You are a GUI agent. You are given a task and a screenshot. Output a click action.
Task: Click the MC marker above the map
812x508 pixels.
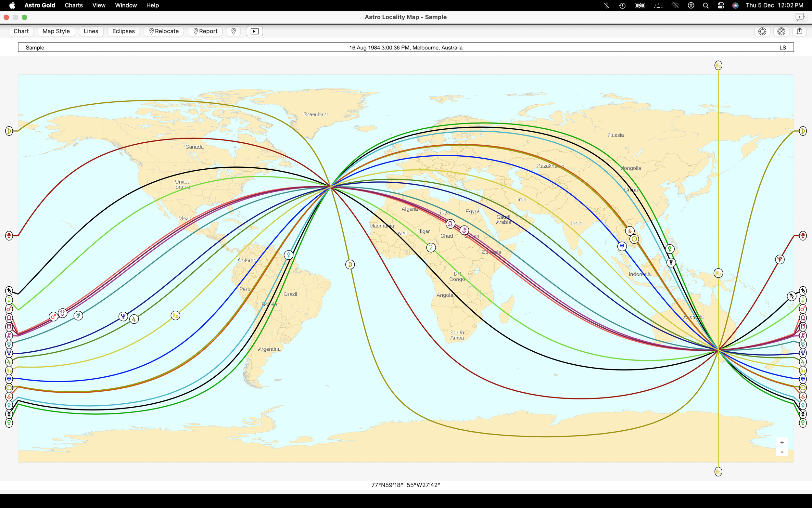click(718, 65)
